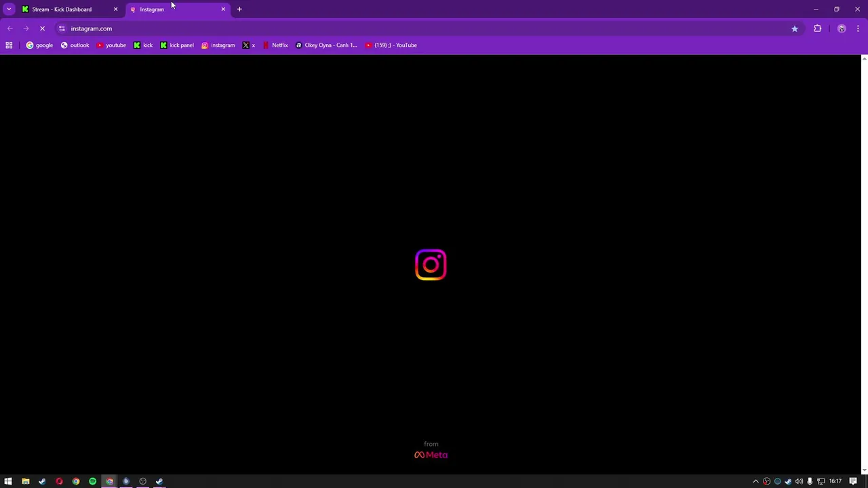Image resolution: width=868 pixels, height=488 pixels.
Task: Open the last Steam taskbar icon
Action: [159, 481]
